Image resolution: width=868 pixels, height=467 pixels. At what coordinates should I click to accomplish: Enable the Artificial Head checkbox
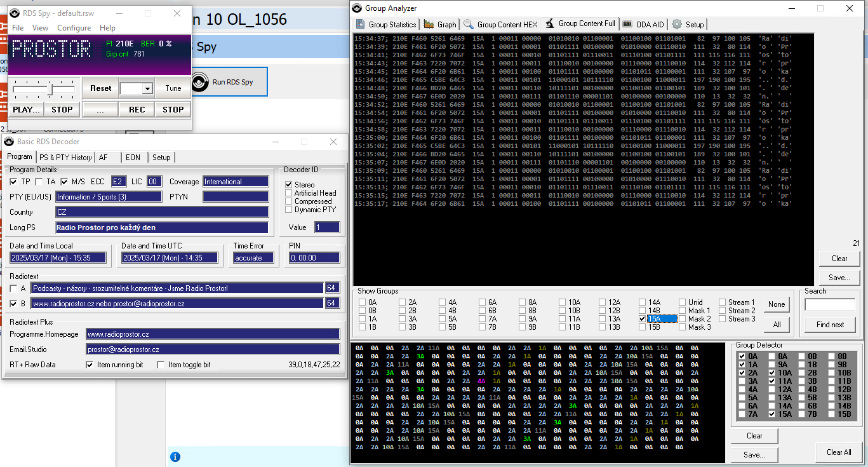pos(290,193)
